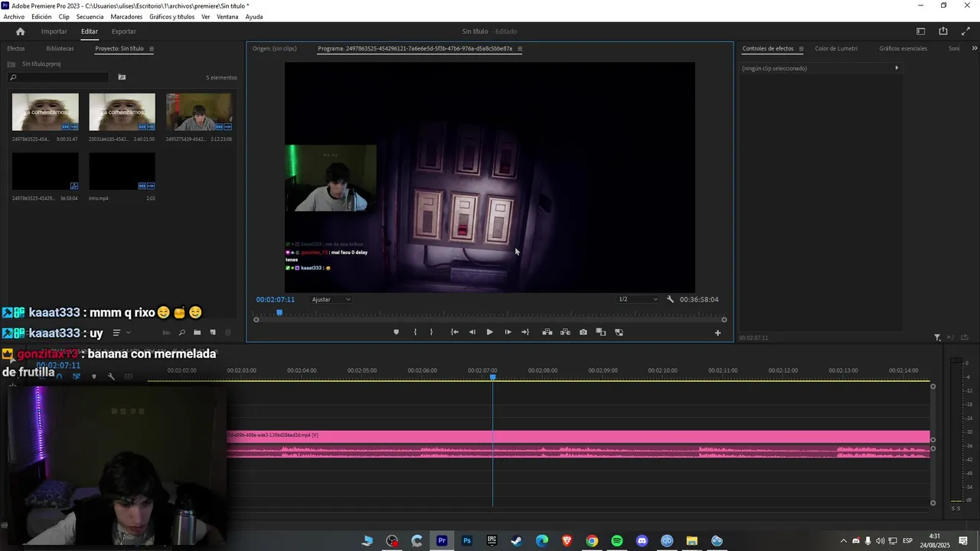Export frame with camera icon
This screenshot has width=980, height=551.
tap(583, 332)
